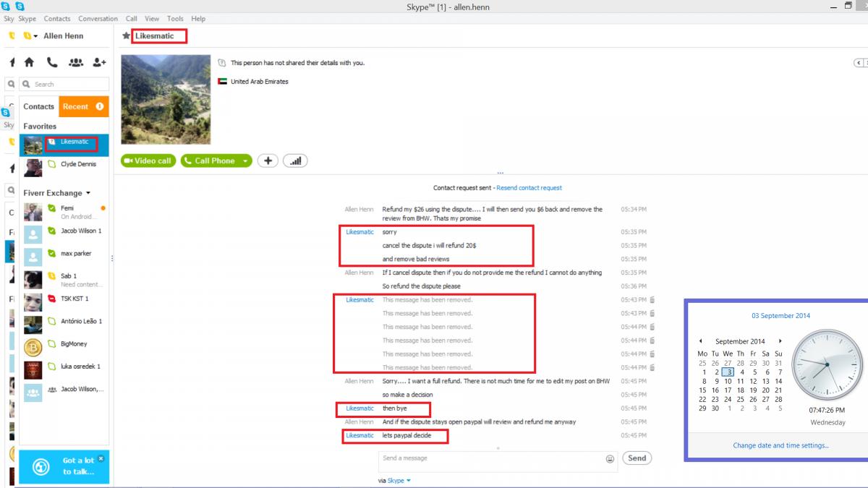Viewport: 868px width, 488px height.
Task: Click the magnifier icon in Search box
Action: coord(27,84)
